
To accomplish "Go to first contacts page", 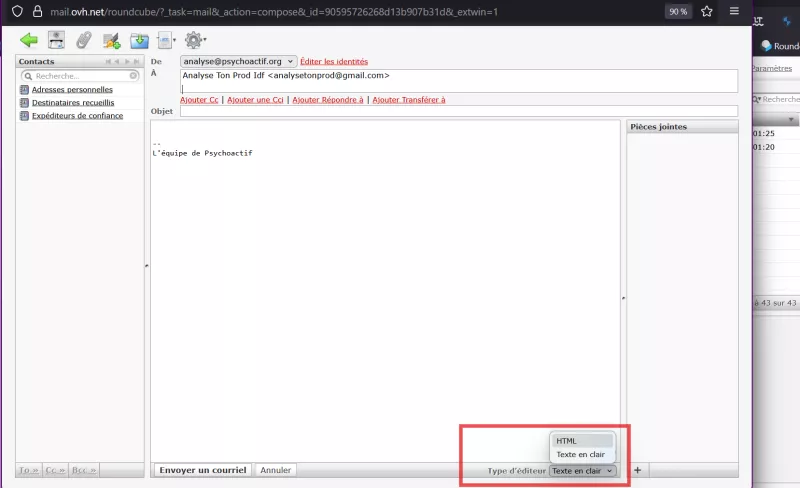I will [x=108, y=61].
